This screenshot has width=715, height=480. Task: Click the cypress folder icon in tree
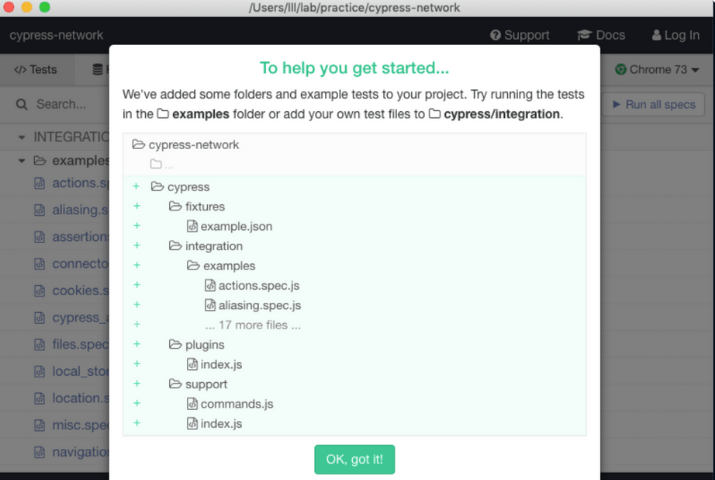tap(157, 187)
